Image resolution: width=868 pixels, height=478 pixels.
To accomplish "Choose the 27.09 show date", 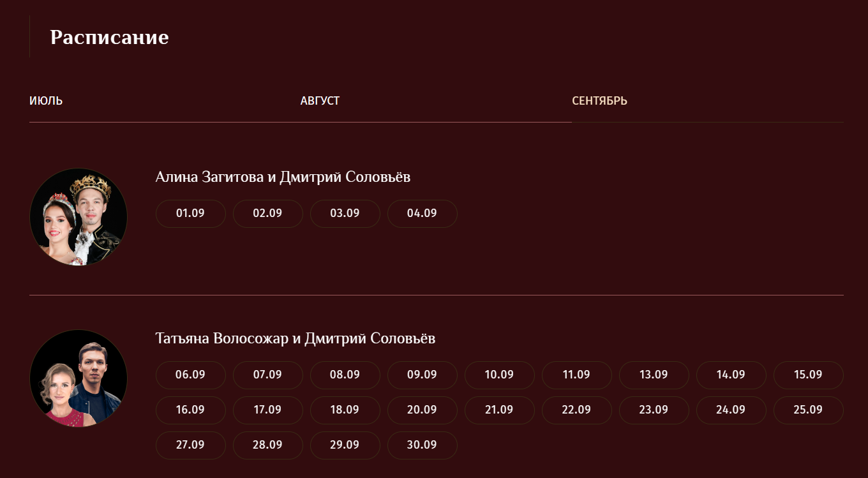I will tap(190, 445).
